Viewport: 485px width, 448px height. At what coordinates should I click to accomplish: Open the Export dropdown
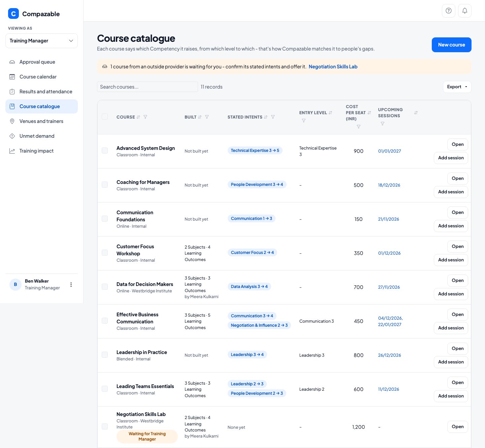pos(457,87)
